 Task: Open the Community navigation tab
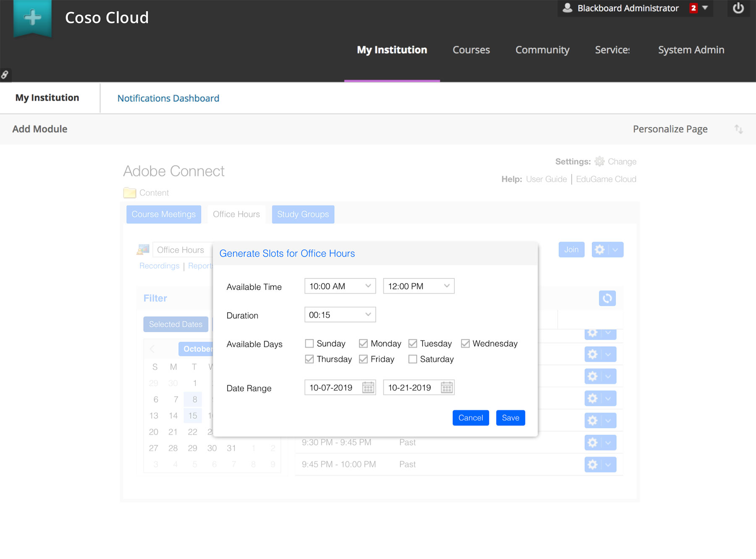(542, 50)
